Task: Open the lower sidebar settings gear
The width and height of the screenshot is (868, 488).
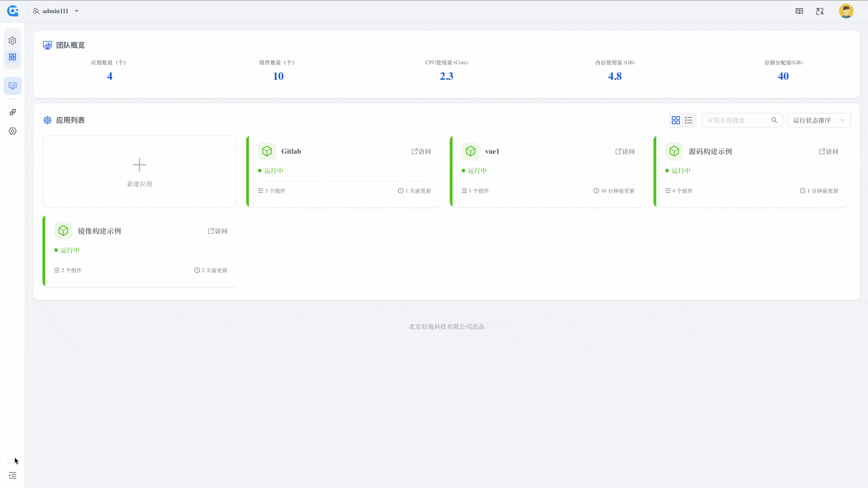Action: click(x=13, y=131)
